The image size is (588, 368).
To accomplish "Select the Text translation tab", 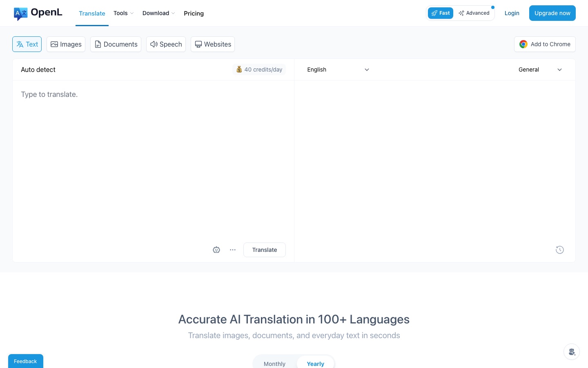I will tap(27, 44).
